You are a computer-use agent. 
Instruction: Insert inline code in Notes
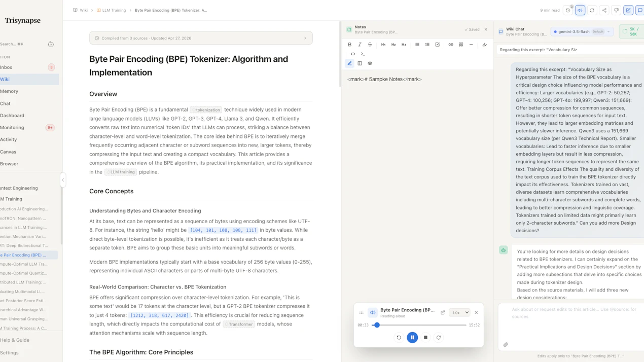coord(353,54)
